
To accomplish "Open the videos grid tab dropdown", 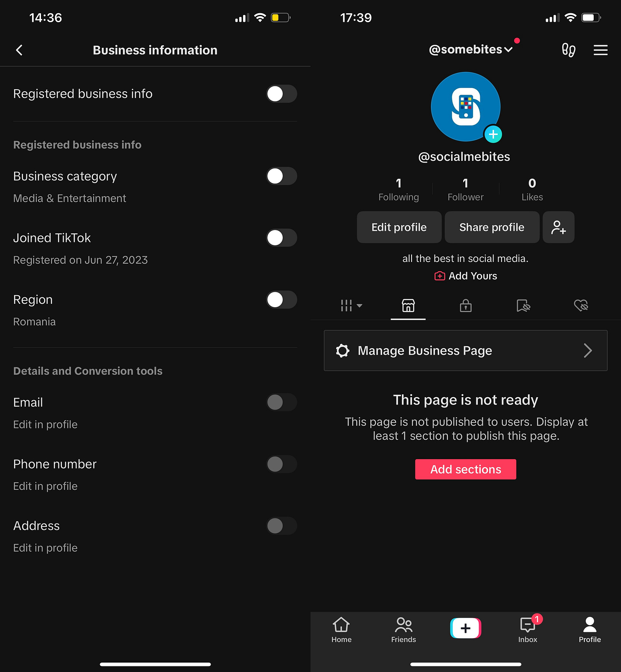I will coord(351,305).
